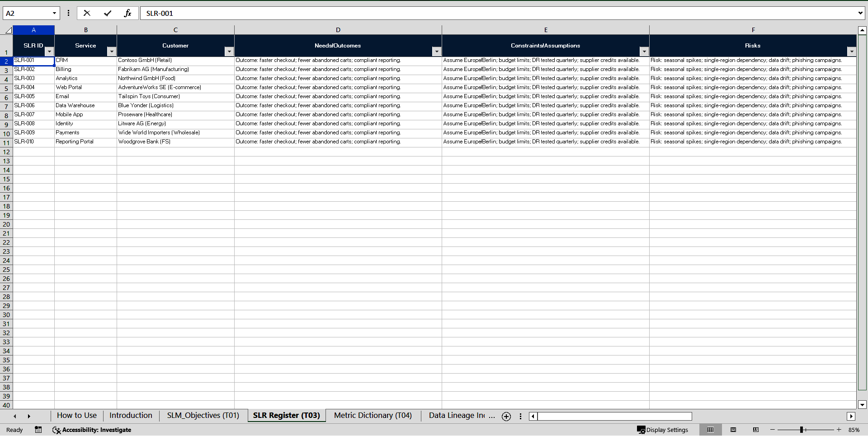
Task: Switch to Page Break Preview icon
Action: [x=755, y=430]
